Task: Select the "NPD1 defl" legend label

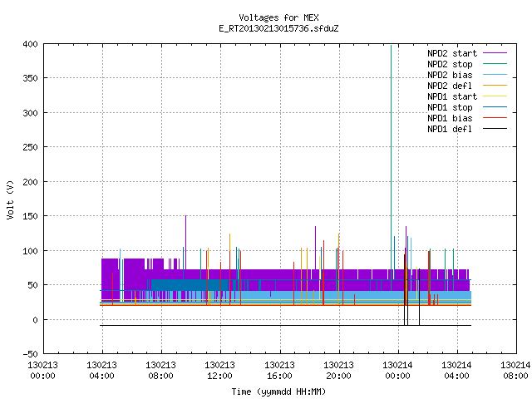Action: click(x=450, y=130)
